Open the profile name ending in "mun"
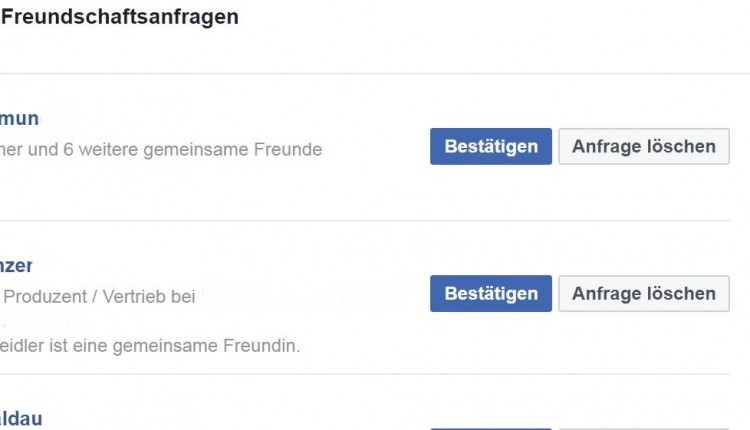The height and width of the screenshot is (430, 750). [x=19, y=119]
